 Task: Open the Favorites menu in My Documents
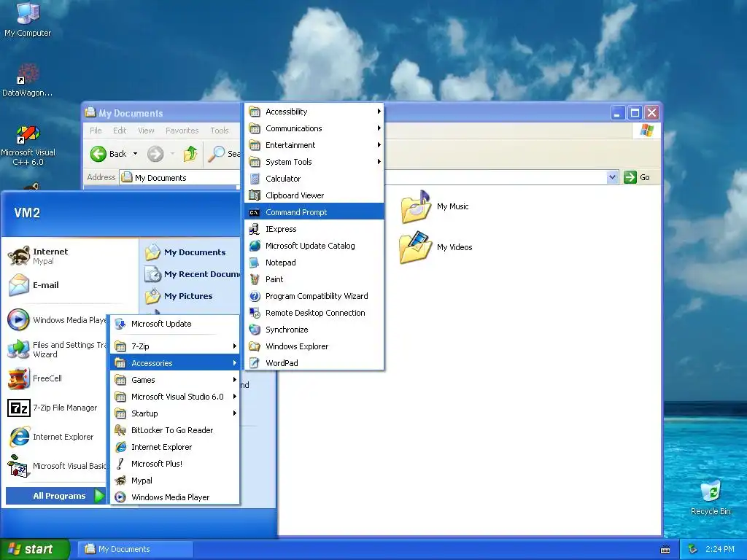point(182,131)
